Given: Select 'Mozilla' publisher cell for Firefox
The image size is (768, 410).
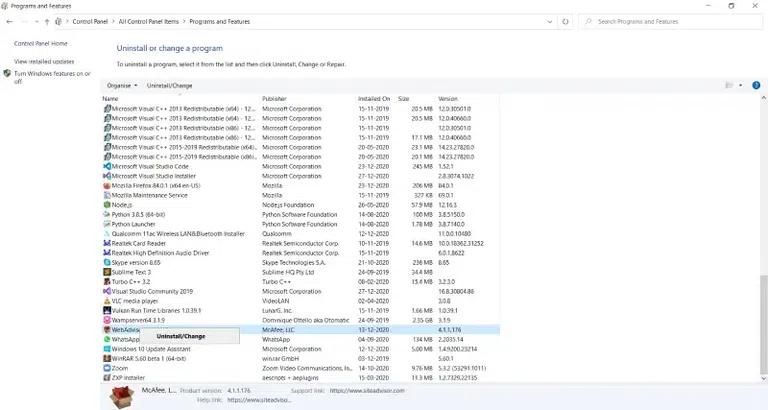Looking at the screenshot, I should pyautogui.click(x=272, y=186).
